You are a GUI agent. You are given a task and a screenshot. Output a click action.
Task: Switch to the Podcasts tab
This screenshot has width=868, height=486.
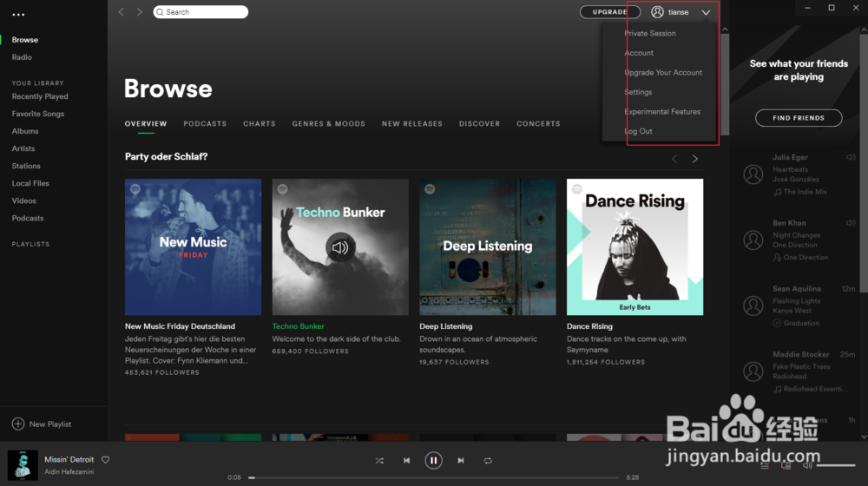[205, 124]
